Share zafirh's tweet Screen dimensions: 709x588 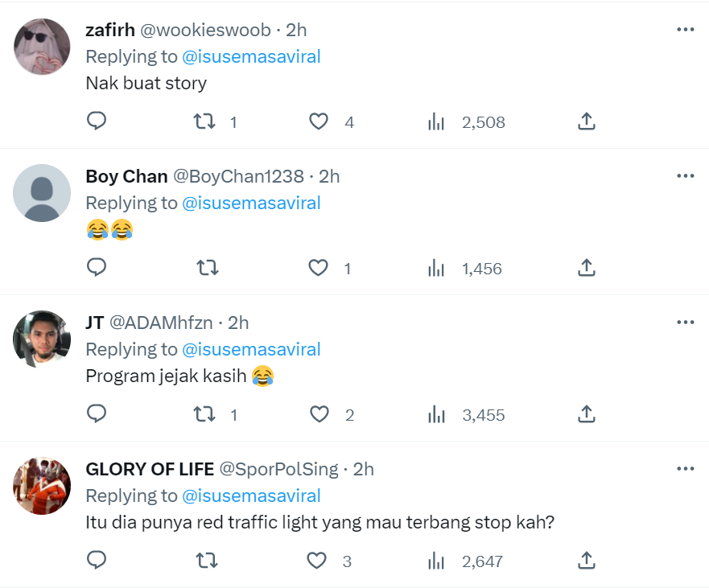tap(587, 121)
